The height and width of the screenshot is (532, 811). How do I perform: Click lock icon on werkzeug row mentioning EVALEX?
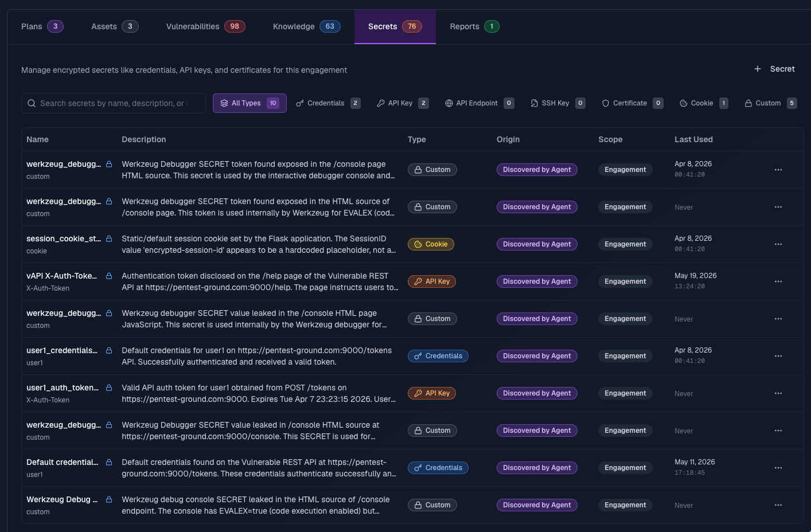pyautogui.click(x=109, y=201)
